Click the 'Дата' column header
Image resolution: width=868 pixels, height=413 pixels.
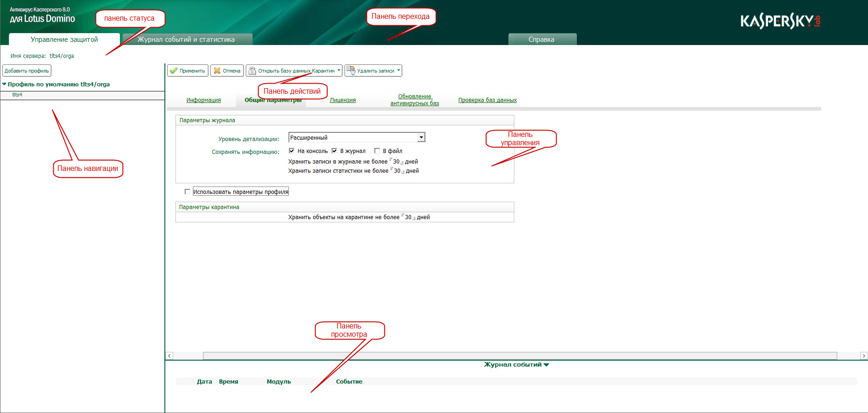point(204,382)
